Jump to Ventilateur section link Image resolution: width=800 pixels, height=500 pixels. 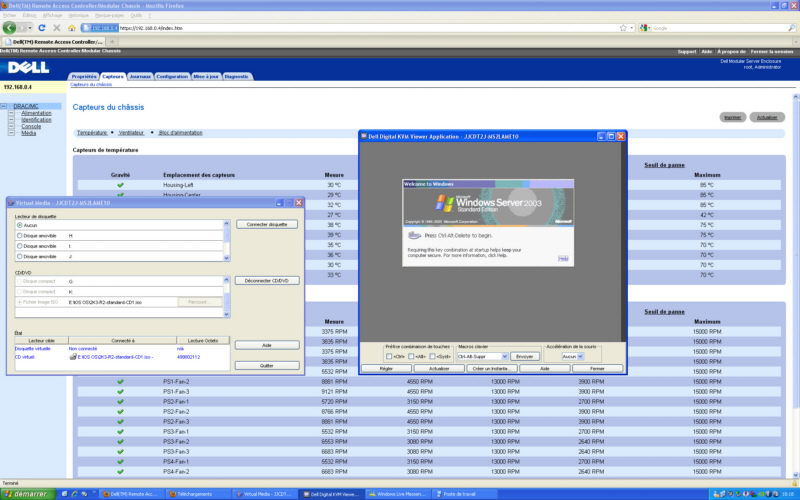coord(131,133)
